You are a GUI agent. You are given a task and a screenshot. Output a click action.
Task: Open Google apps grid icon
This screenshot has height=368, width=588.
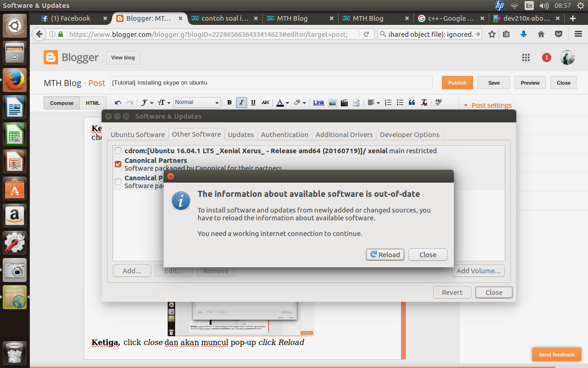(526, 57)
